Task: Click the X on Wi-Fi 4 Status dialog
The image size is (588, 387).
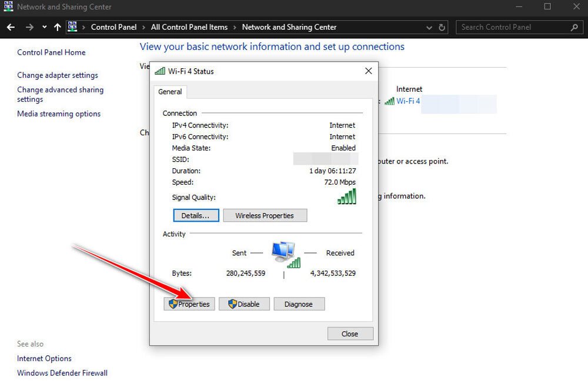Action: [x=369, y=71]
